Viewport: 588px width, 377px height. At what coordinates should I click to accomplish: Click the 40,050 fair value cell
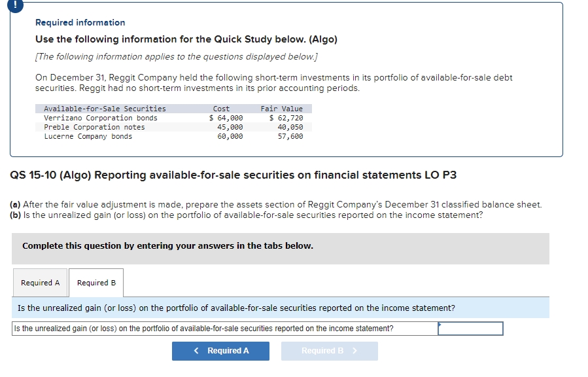click(x=290, y=127)
